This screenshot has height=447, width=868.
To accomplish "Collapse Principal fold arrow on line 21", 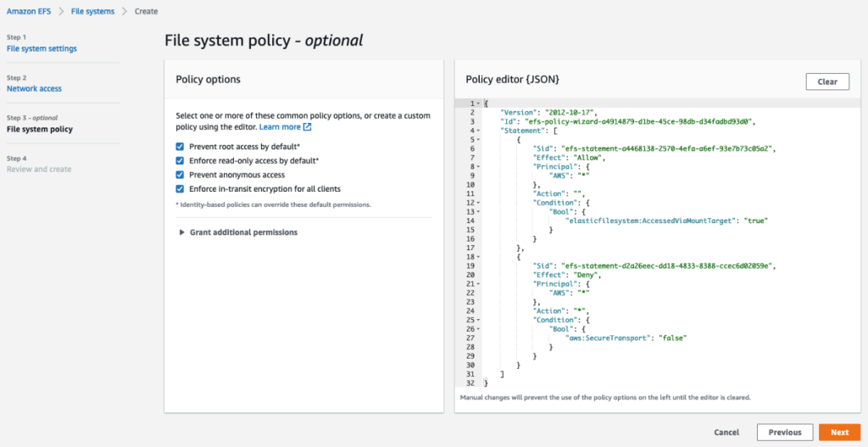I will click(478, 284).
